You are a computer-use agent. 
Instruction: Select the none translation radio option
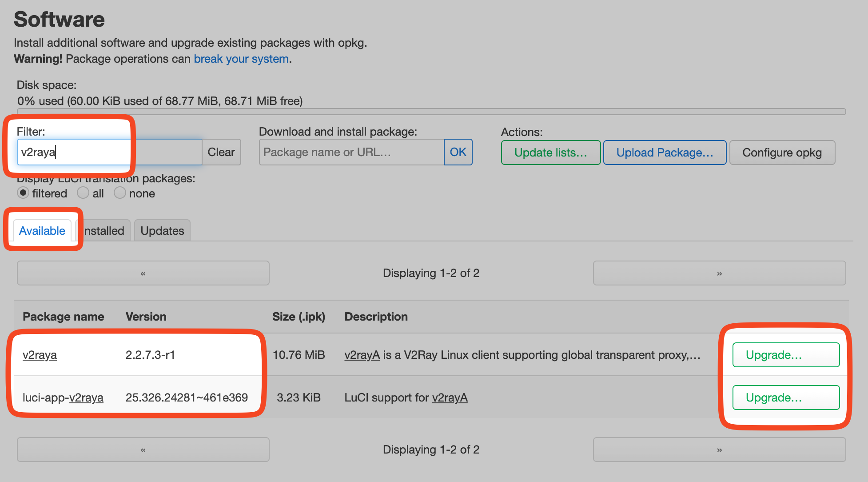[120, 193]
